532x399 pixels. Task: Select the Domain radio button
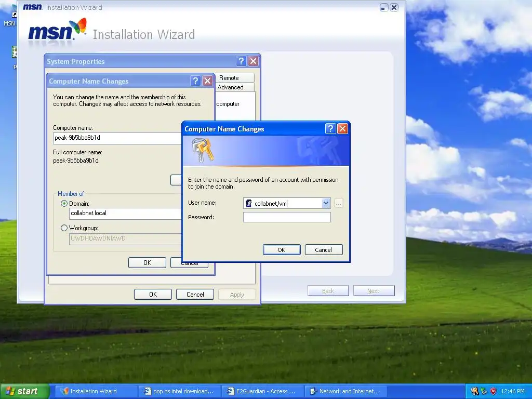click(x=64, y=204)
